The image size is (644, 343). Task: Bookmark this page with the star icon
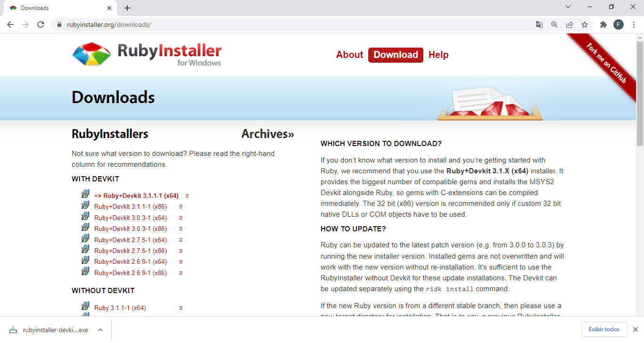click(585, 24)
